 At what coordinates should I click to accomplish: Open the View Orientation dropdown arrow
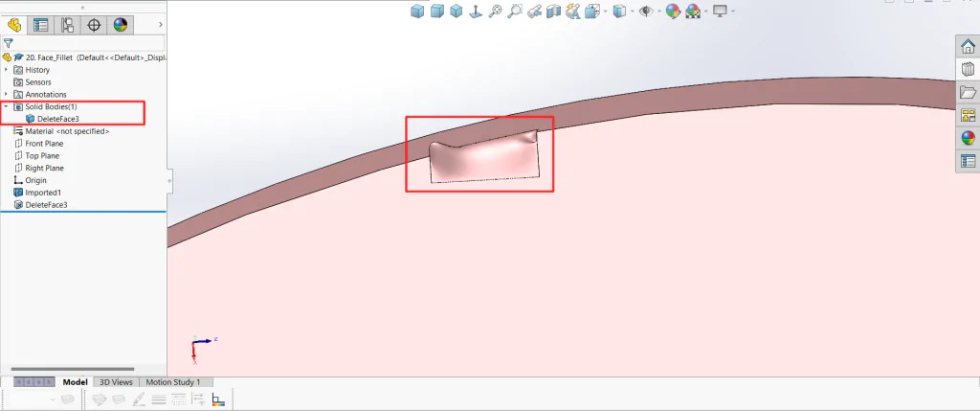click(605, 11)
